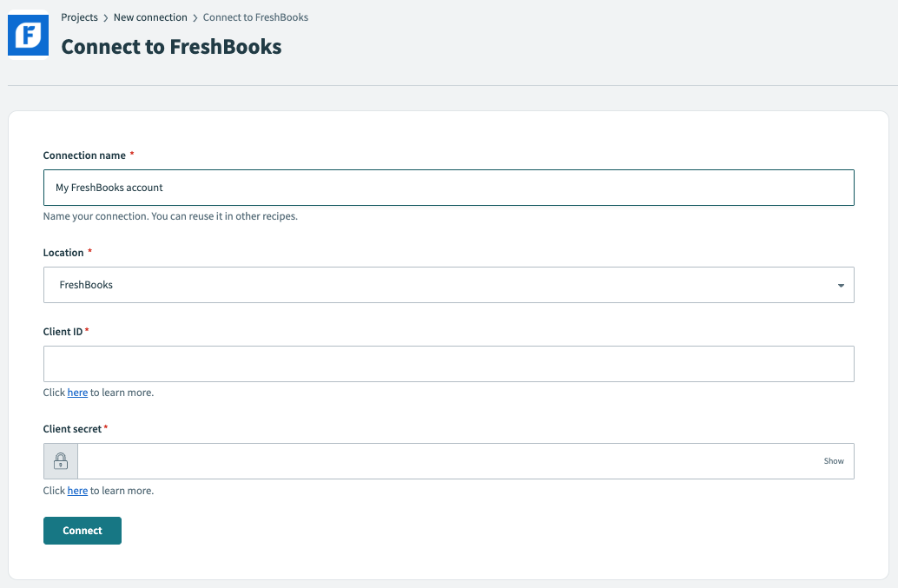Viewport: 898px width, 588px height.
Task: Click the Connection name input field
Action: (448, 187)
